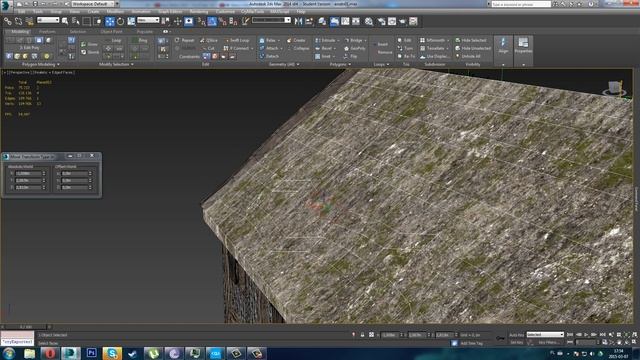
Task: Open the Rendered Frame Window icon
Action: pyautogui.click(x=392, y=21)
